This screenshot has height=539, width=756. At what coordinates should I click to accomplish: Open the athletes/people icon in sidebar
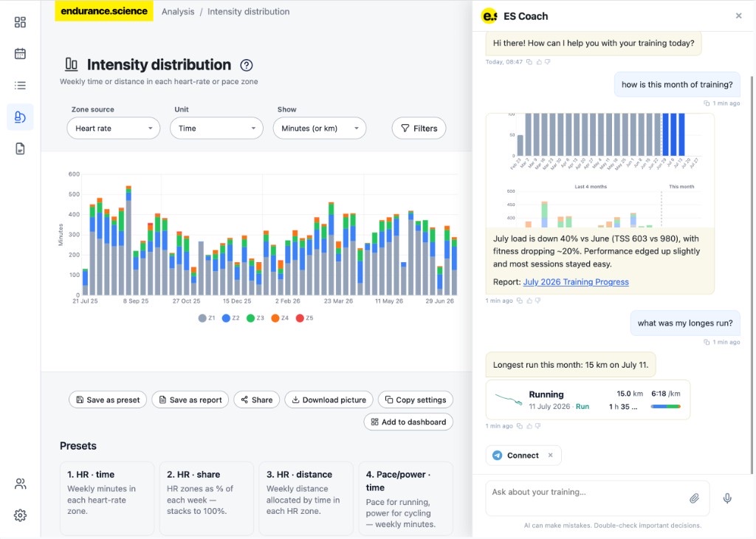pos(20,484)
